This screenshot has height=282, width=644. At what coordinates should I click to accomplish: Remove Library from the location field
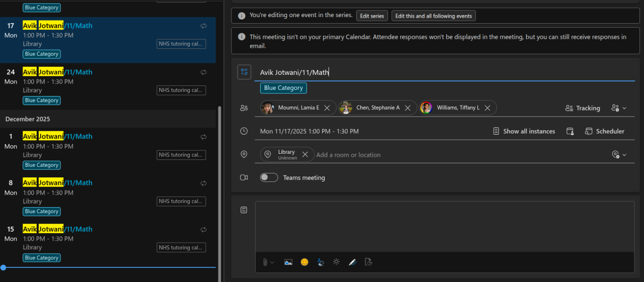(305, 155)
